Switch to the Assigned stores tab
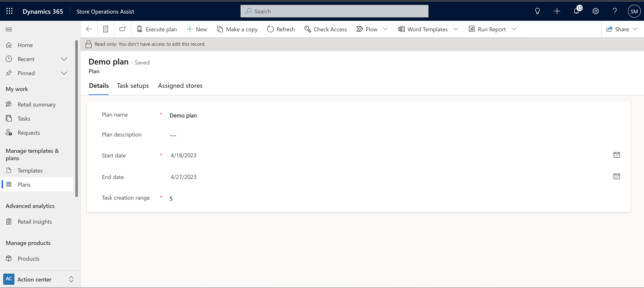Viewport: 644px width, 288px height. (180, 85)
